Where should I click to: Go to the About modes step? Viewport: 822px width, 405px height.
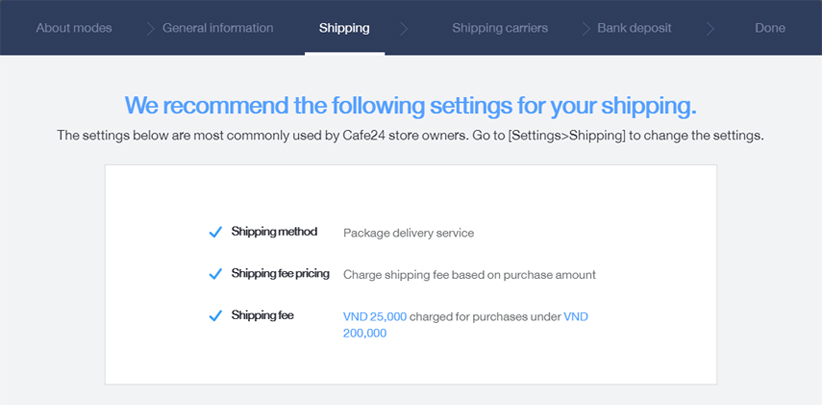[x=74, y=28]
